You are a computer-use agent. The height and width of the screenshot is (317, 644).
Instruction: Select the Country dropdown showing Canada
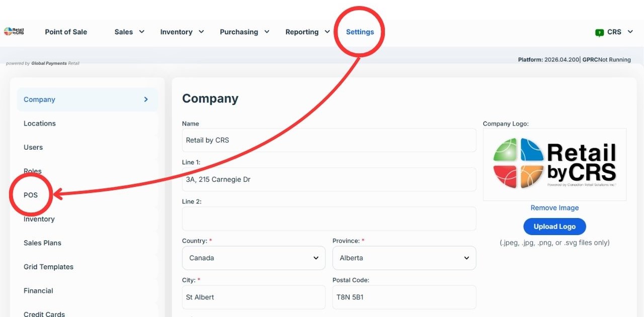pyautogui.click(x=254, y=258)
